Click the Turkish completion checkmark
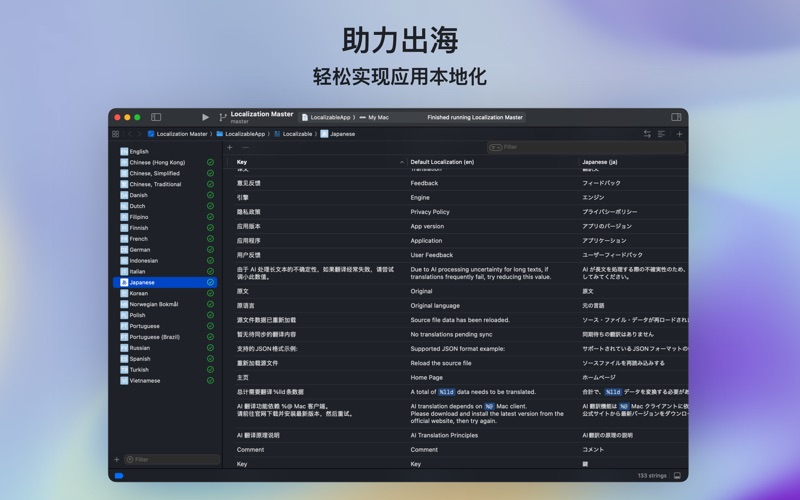The image size is (800, 500). tap(210, 370)
